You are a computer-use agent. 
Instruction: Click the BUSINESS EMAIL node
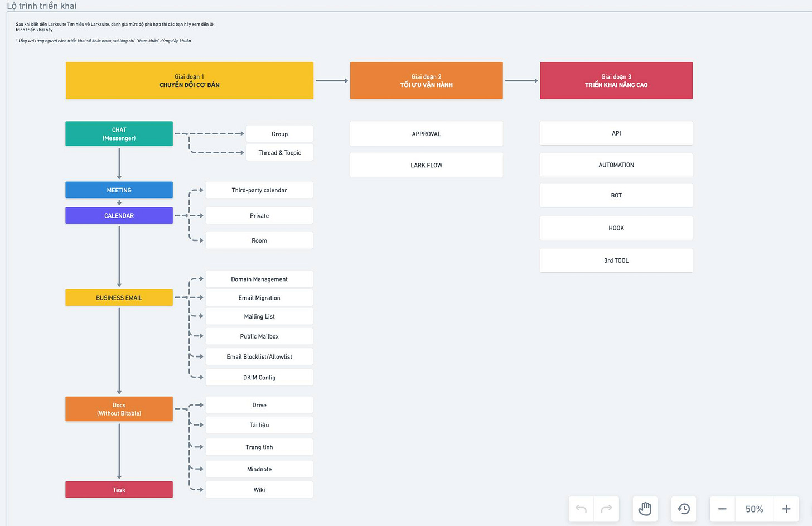(x=119, y=297)
